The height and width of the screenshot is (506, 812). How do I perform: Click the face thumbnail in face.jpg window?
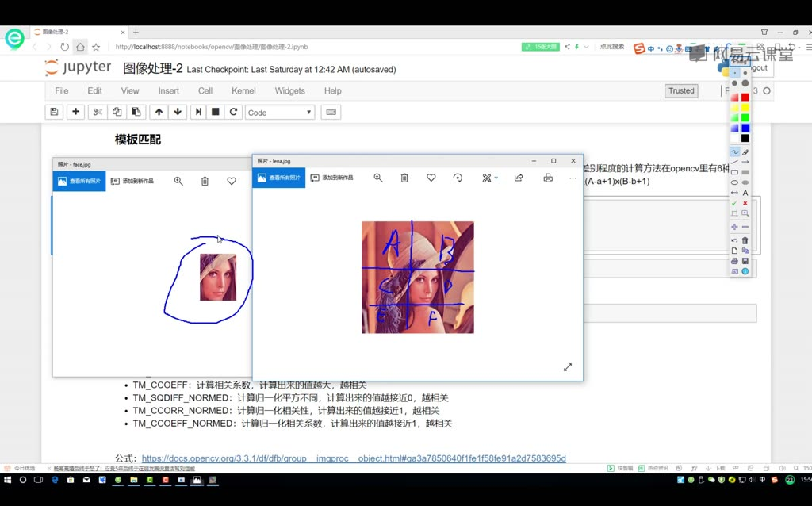coord(218,277)
